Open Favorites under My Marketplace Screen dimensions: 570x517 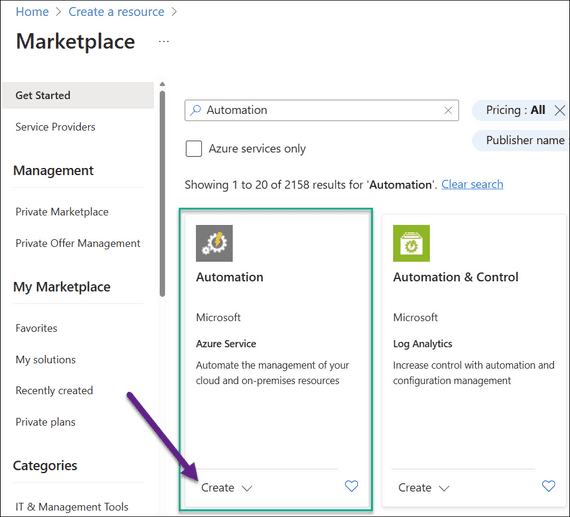[36, 328]
